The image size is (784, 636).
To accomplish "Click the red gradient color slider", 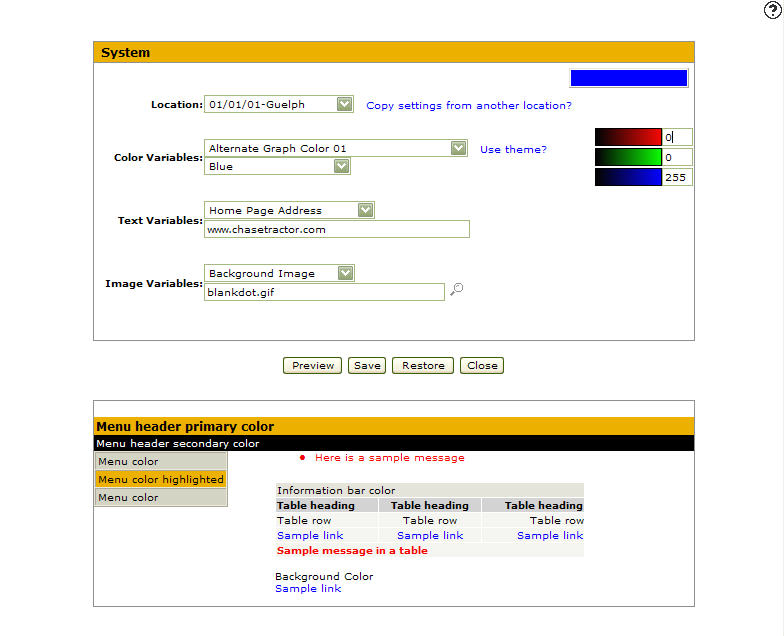I will 628,137.
